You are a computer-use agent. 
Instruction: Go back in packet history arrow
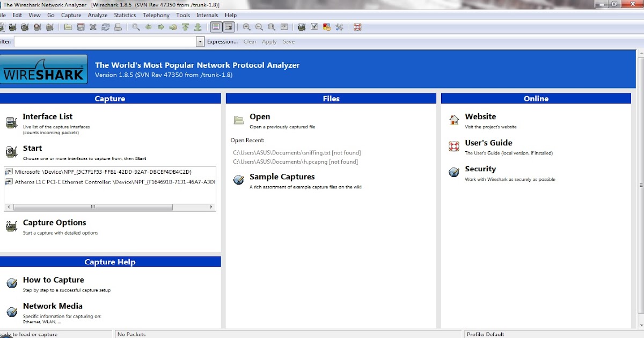(149, 27)
